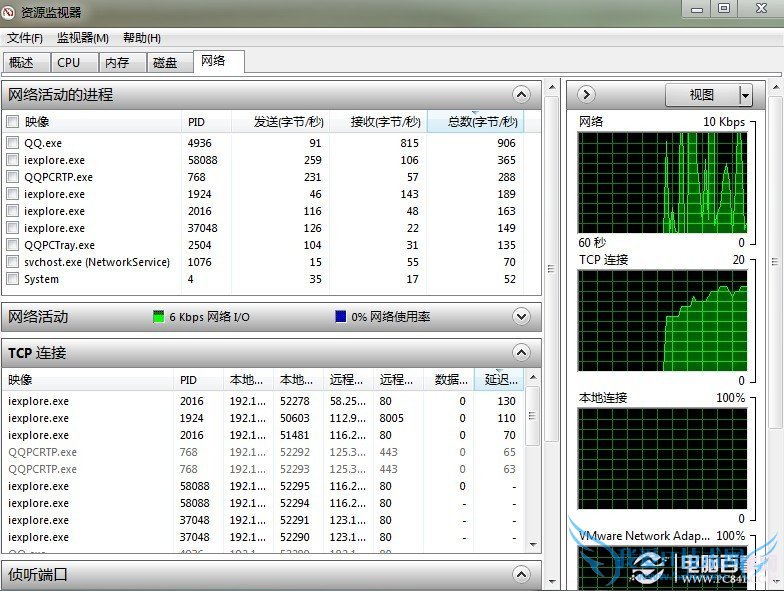Collapse the graph pane with the arrow button
784x591 pixels.
[x=587, y=95]
